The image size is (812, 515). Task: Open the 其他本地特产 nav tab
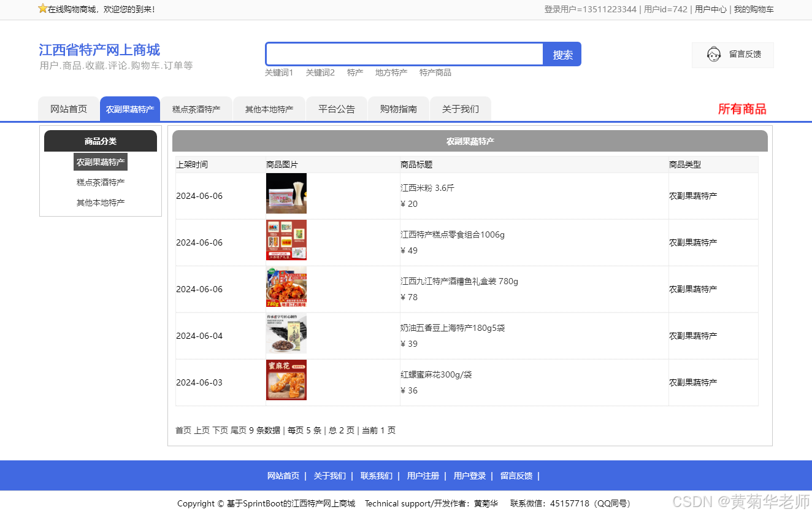pyautogui.click(x=269, y=109)
